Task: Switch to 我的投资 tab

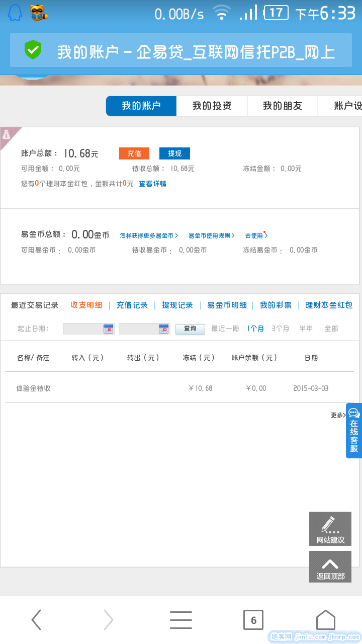Action: pyautogui.click(x=212, y=106)
